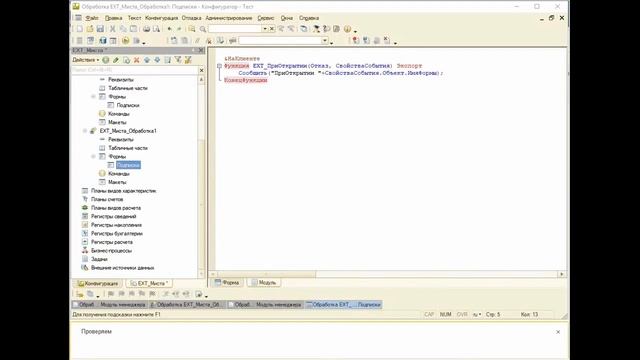Open the Справка menu

click(x=309, y=18)
